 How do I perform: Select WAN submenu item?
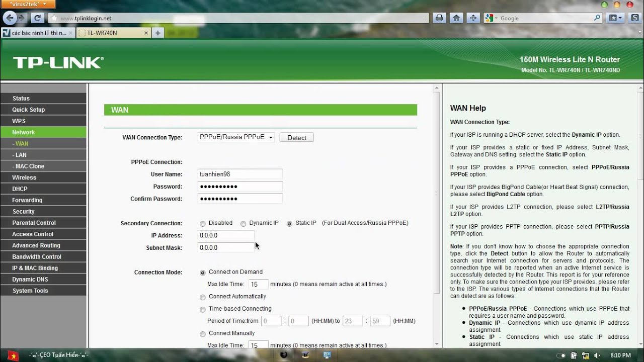tap(43, 143)
